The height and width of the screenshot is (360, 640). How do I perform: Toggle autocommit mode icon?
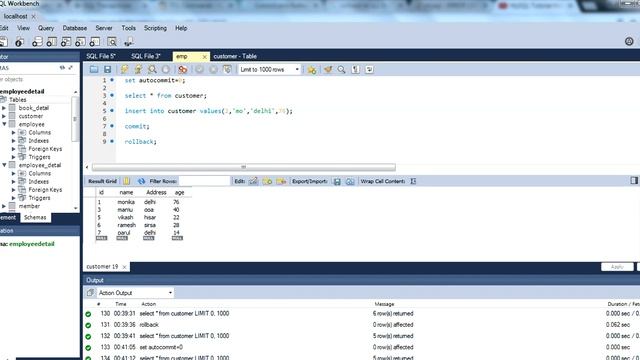[227, 69]
